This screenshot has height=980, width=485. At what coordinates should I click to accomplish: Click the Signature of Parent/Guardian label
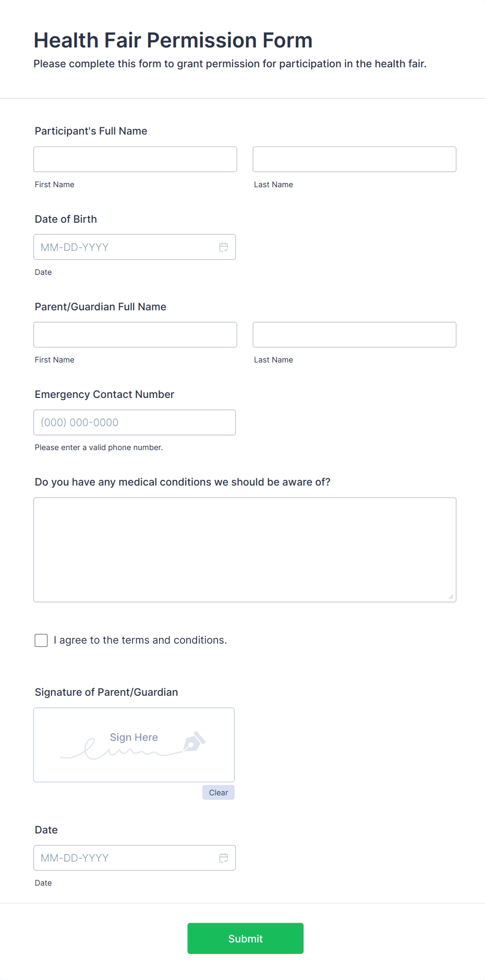click(106, 692)
